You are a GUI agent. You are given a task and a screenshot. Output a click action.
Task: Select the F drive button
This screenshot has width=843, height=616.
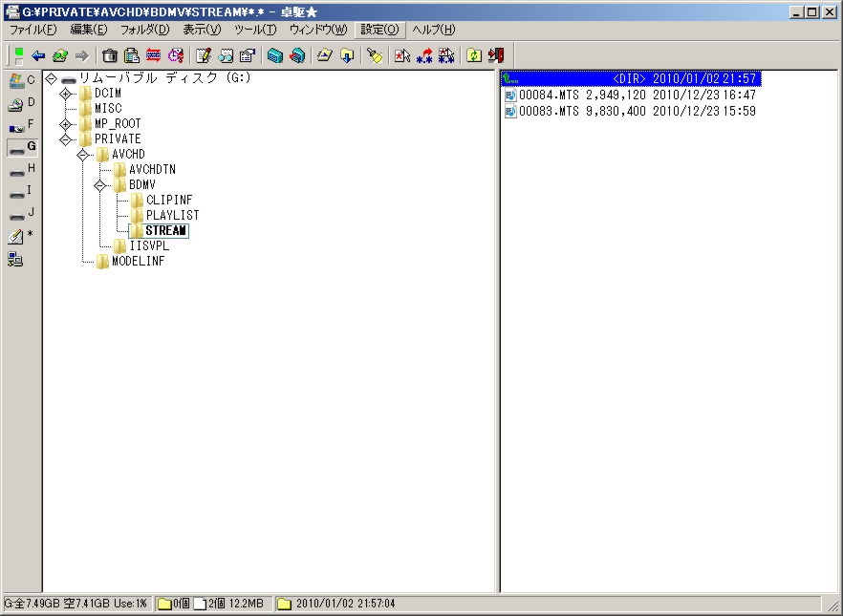tap(21, 125)
